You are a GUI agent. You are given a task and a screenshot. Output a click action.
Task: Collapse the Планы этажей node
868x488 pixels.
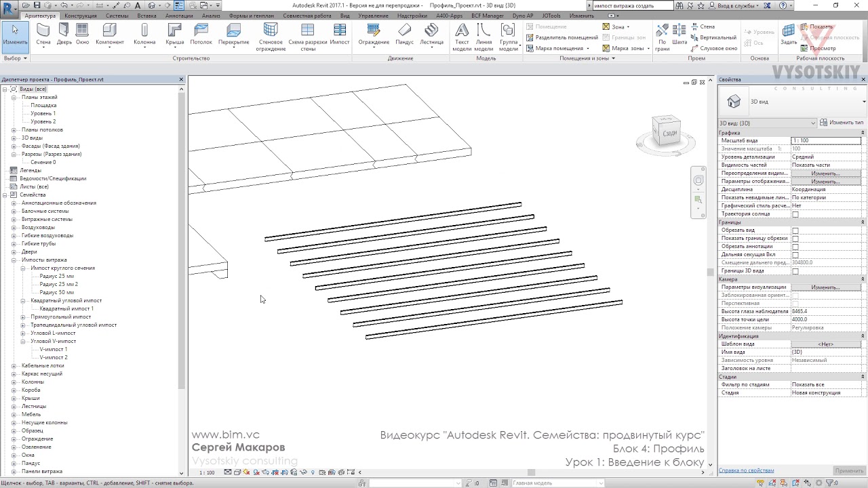(x=14, y=97)
